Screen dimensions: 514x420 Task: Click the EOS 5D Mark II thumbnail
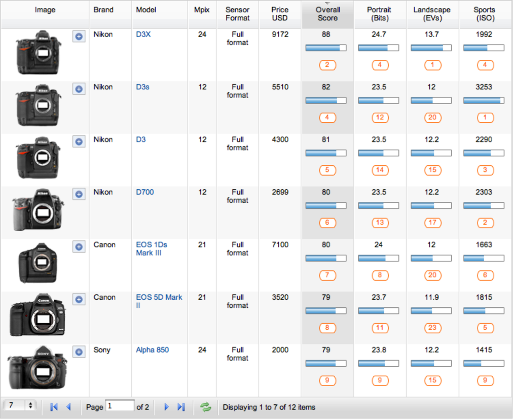(37, 315)
